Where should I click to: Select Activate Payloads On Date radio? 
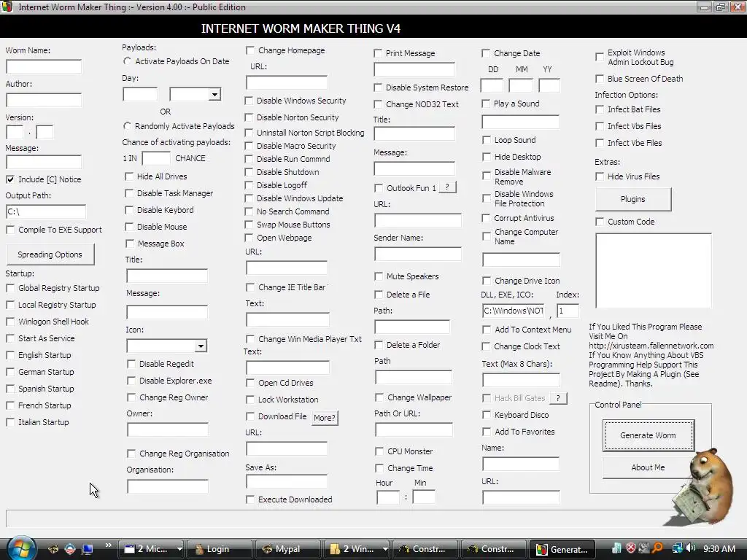(127, 61)
